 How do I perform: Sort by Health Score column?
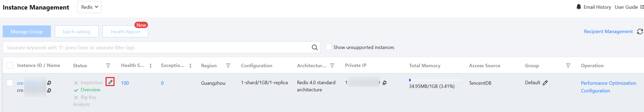pyautogui.click(x=151, y=66)
